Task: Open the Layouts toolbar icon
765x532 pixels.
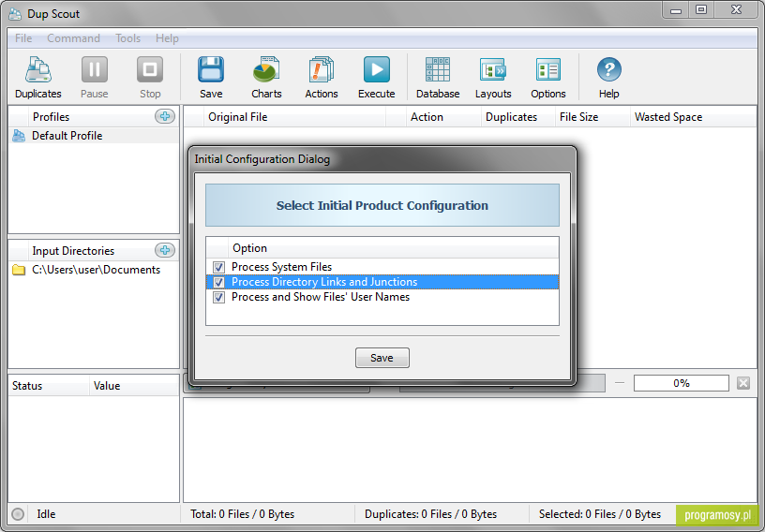Action: point(493,69)
